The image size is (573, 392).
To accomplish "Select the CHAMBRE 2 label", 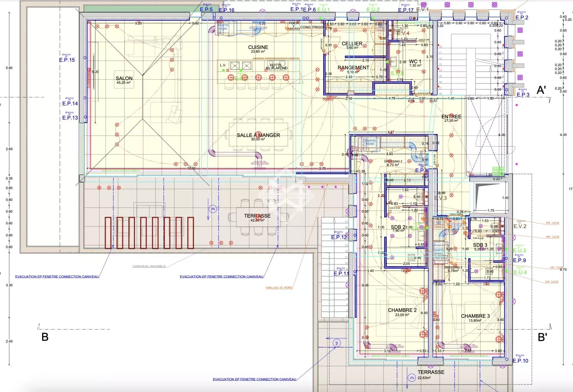I will click(402, 310).
